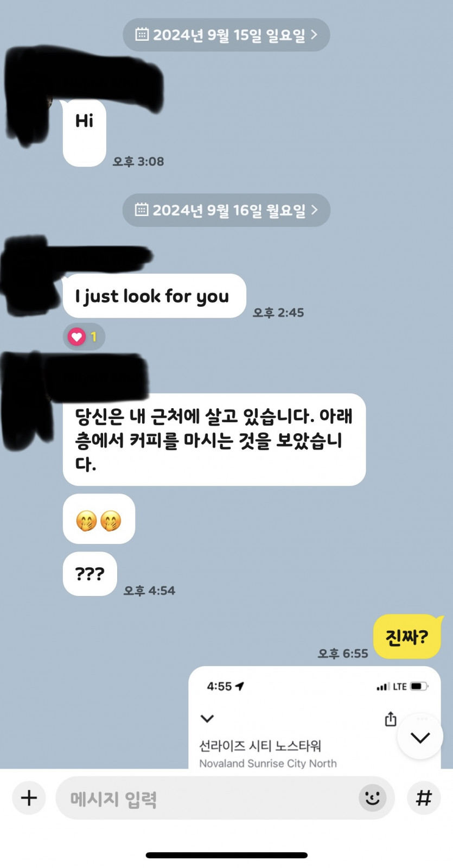
Task: Tap the plus attachment icon
Action: (29, 797)
